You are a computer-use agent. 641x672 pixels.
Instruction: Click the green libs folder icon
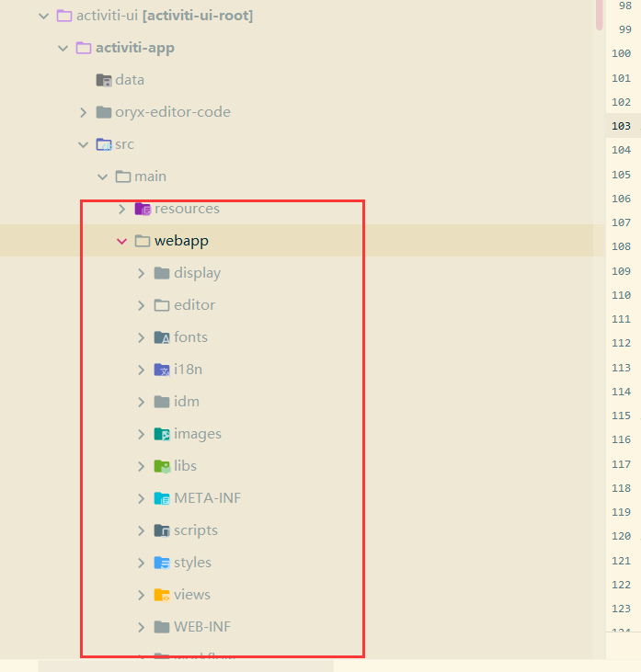click(x=162, y=466)
